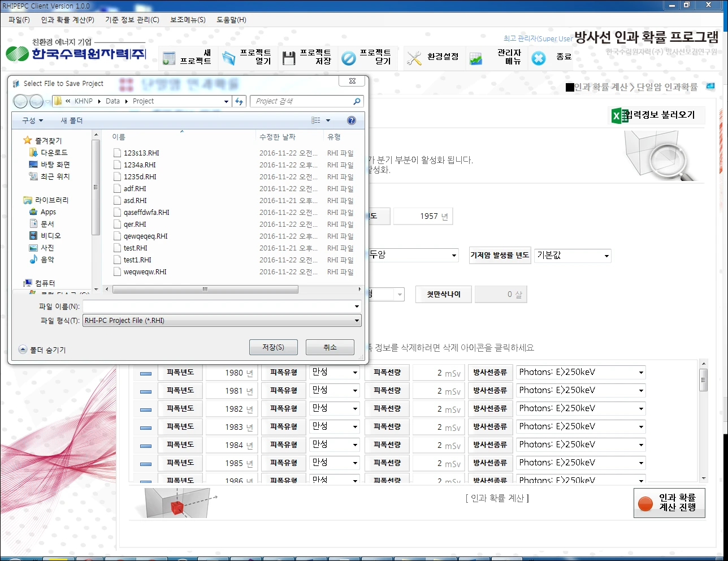Close the Select File dialog
728x561 pixels.
(352, 81)
